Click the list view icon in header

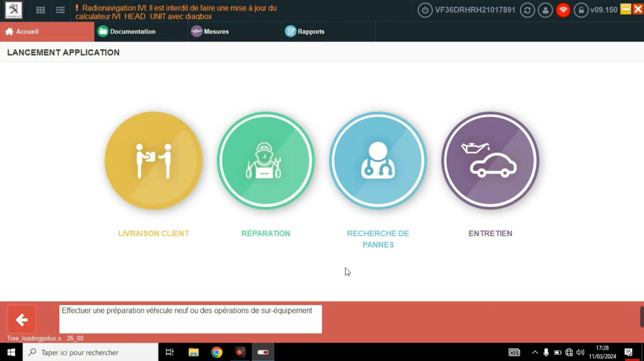pos(60,10)
